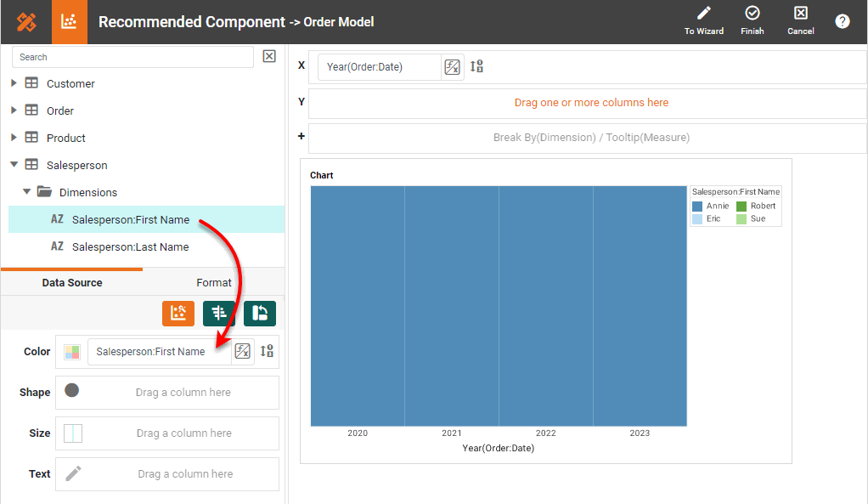Image resolution: width=868 pixels, height=504 pixels.
Task: Click the formula icon on Year(Order:Date)
Action: 453,67
